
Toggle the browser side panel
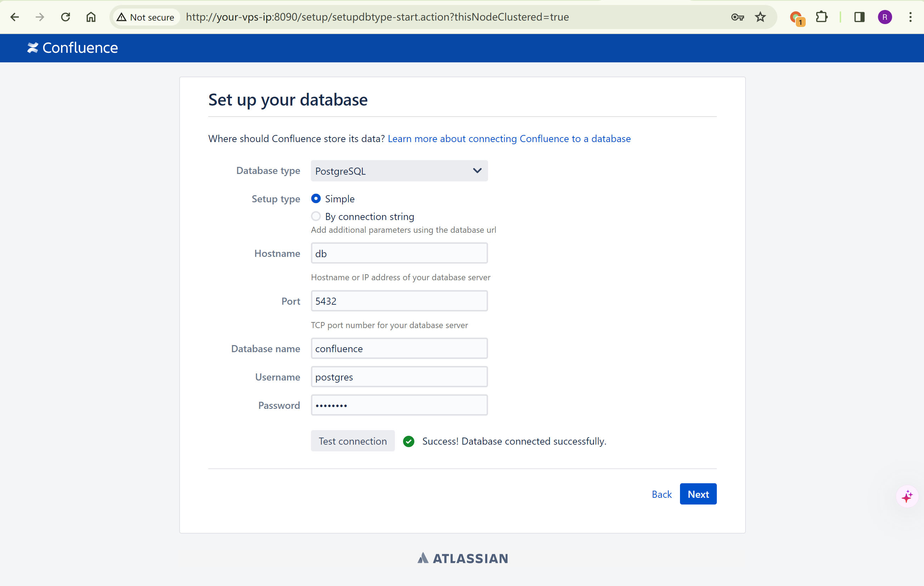pos(859,17)
